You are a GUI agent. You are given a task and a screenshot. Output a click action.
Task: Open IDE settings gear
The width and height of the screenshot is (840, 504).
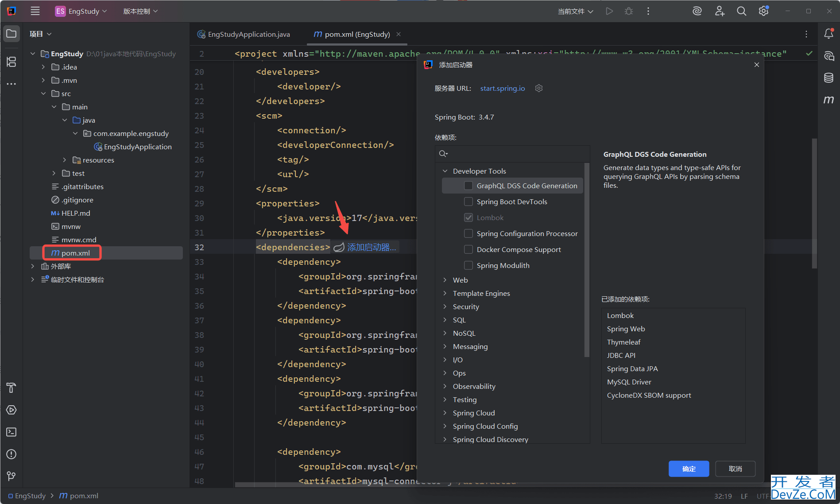pos(763,11)
